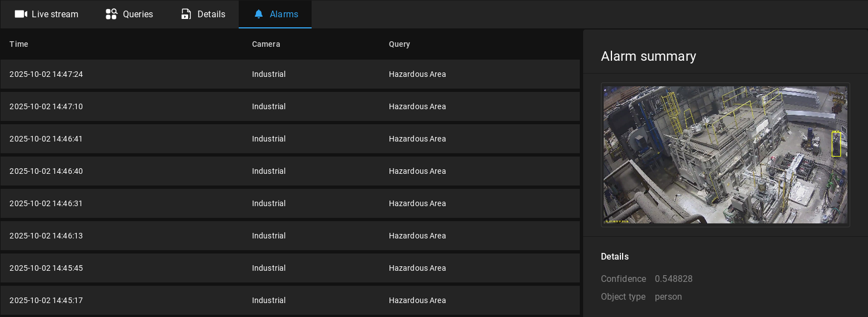Viewport: 868px width, 317px height.
Task: Open alarm entry from 14:46:41
Action: (x=289, y=139)
